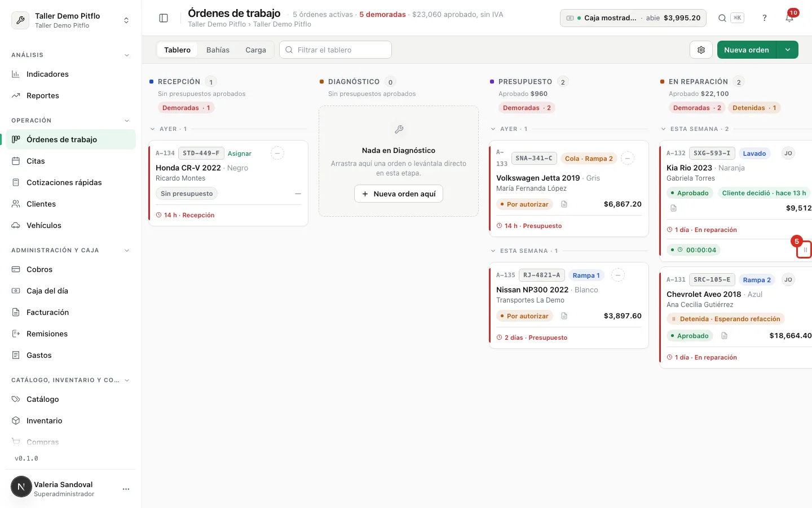Click the Facturación document icon
812x508 pixels.
[x=16, y=312]
